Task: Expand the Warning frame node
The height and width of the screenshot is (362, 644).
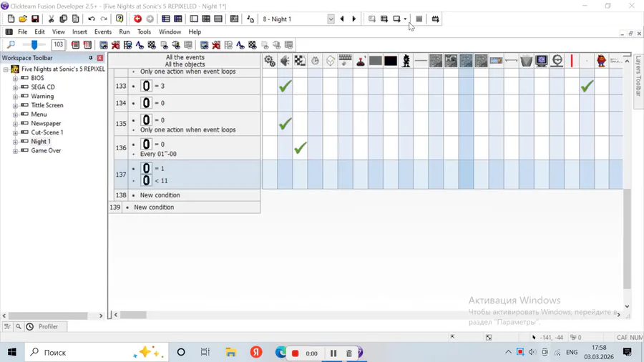Action: click(15, 97)
